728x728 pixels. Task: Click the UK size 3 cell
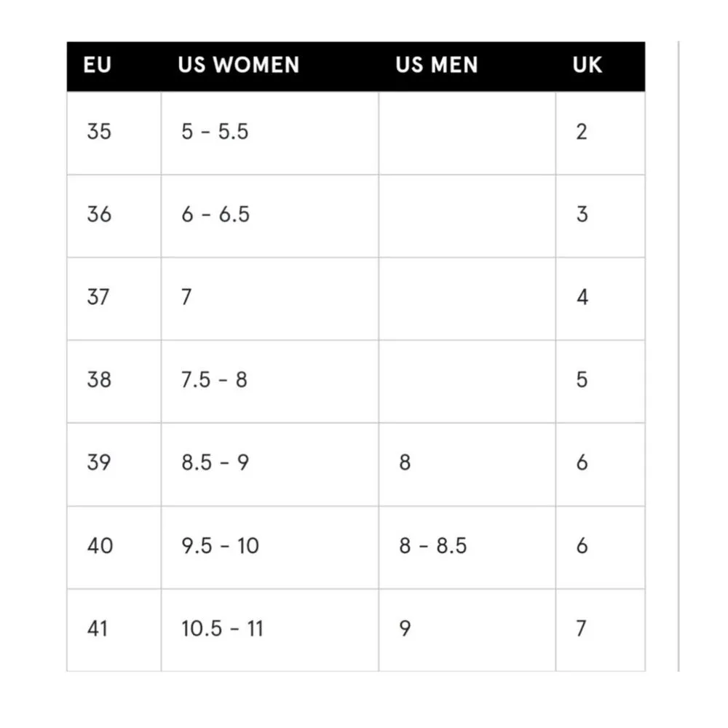click(582, 215)
